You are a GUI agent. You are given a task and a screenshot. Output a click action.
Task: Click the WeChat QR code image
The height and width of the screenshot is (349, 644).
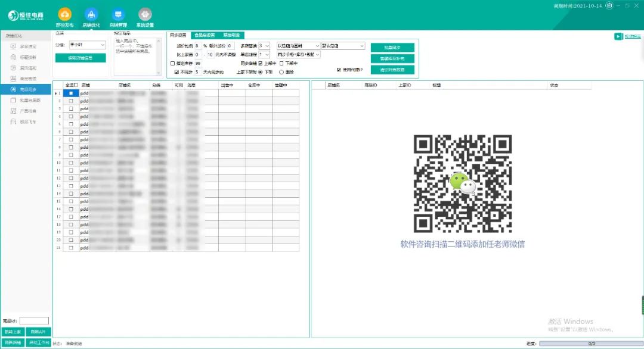tap(463, 183)
